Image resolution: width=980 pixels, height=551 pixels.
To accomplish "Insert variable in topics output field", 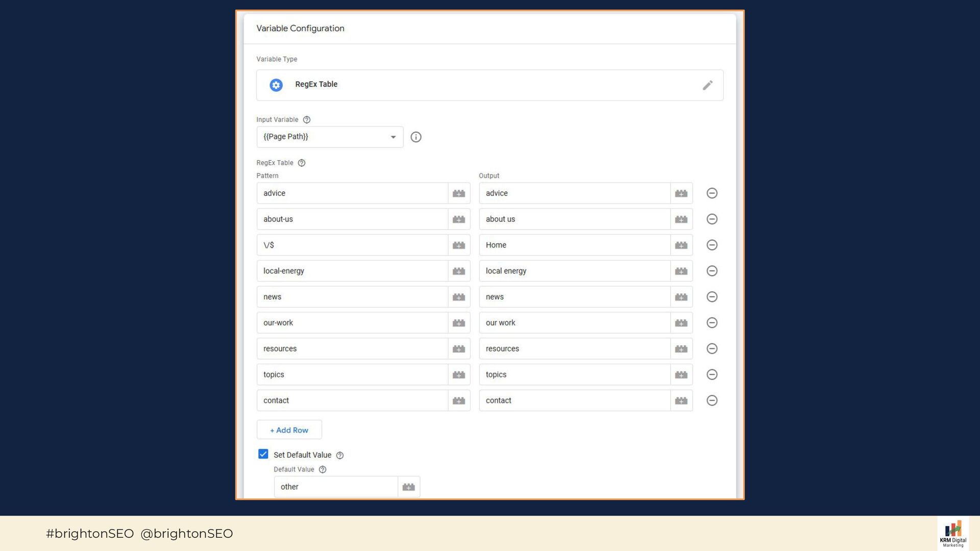I will click(x=681, y=375).
